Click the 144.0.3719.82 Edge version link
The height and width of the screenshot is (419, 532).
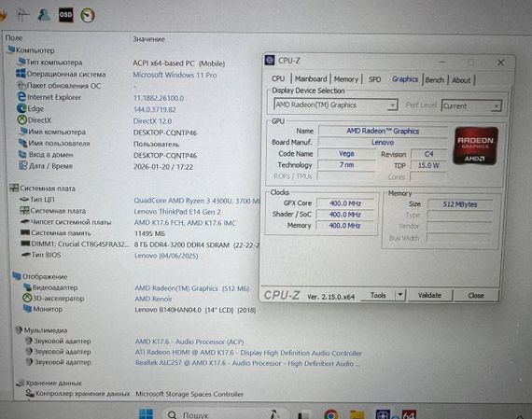click(x=155, y=109)
